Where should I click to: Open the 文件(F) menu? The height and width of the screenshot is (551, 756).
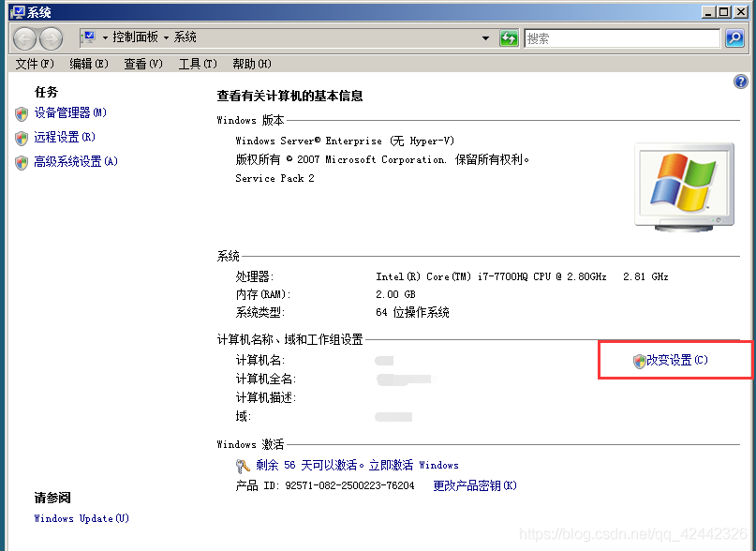(35, 64)
